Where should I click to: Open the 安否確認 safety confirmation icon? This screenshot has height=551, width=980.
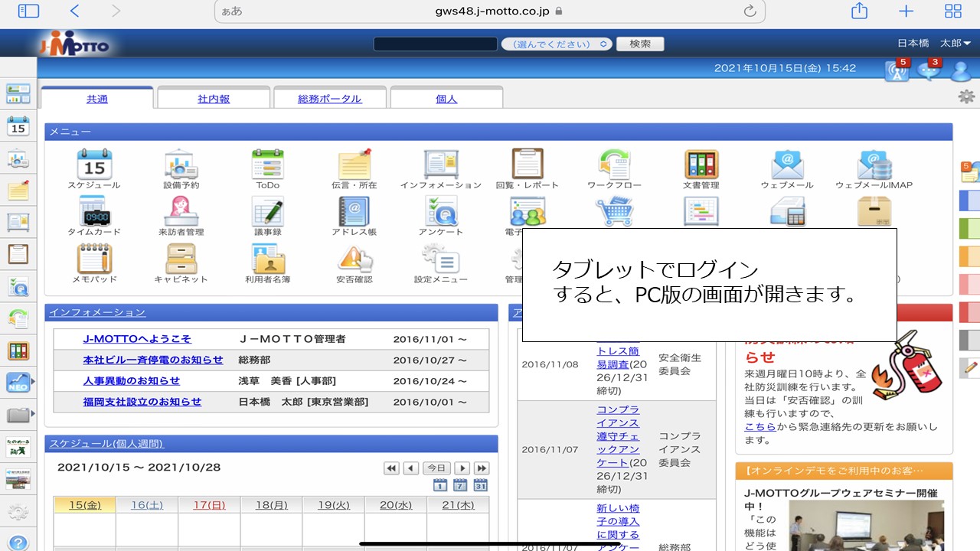pyautogui.click(x=353, y=259)
